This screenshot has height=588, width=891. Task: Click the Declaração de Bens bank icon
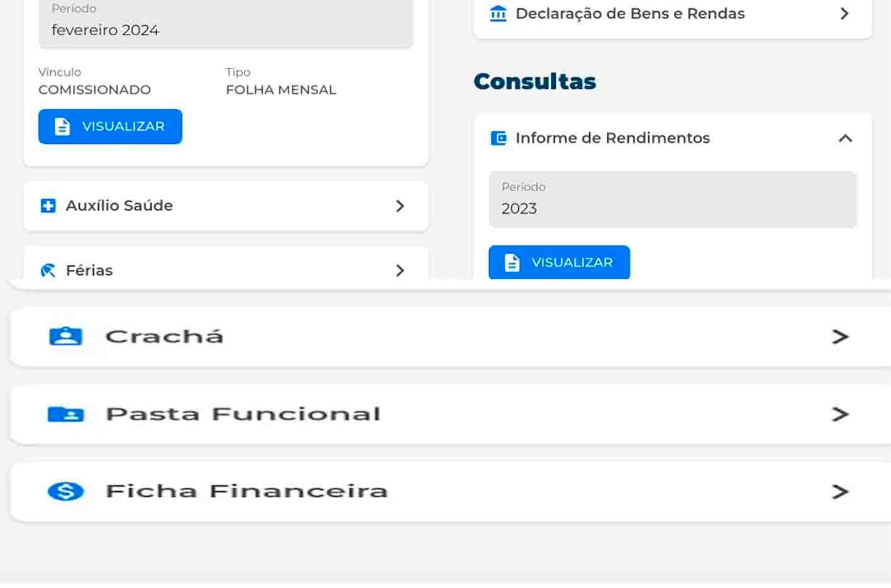[x=498, y=13]
